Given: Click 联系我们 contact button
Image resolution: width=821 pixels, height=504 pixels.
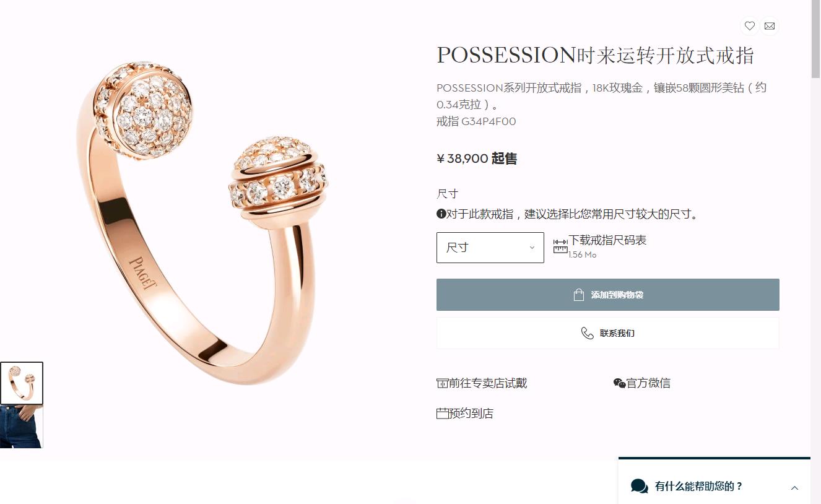Looking at the screenshot, I should tap(608, 333).
